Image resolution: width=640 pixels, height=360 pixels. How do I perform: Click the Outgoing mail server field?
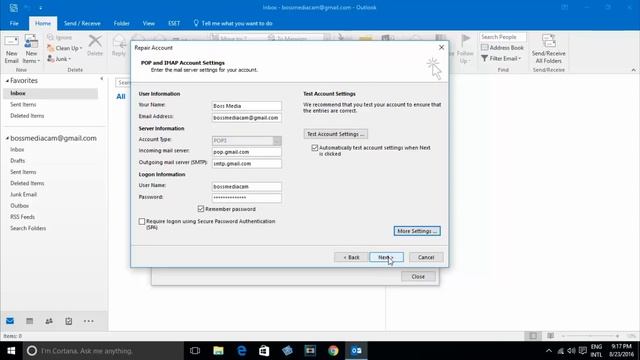247,164
